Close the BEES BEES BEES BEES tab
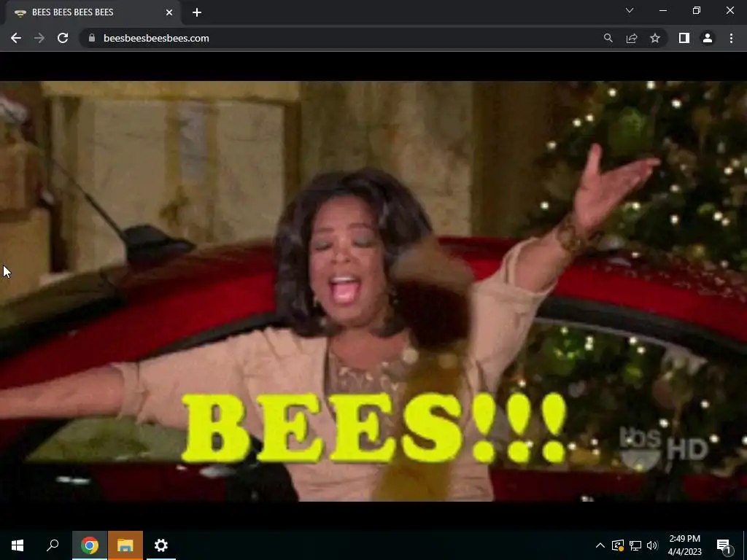This screenshot has width=747, height=560. coord(169,12)
